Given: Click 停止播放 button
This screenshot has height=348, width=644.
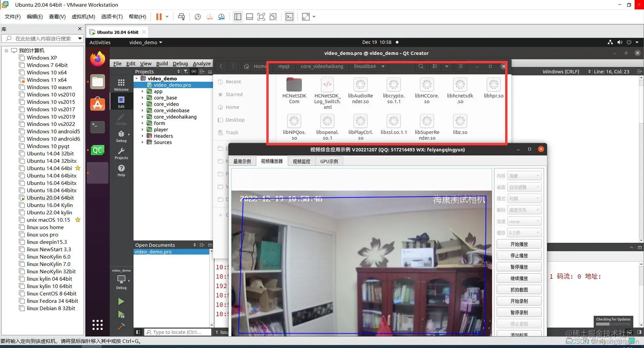Looking at the screenshot, I should pos(519,256).
